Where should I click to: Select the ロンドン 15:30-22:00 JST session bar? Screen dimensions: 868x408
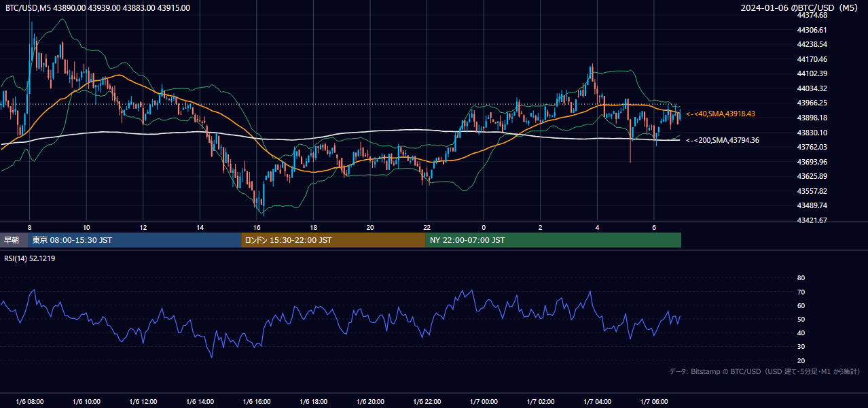pyautogui.click(x=333, y=240)
